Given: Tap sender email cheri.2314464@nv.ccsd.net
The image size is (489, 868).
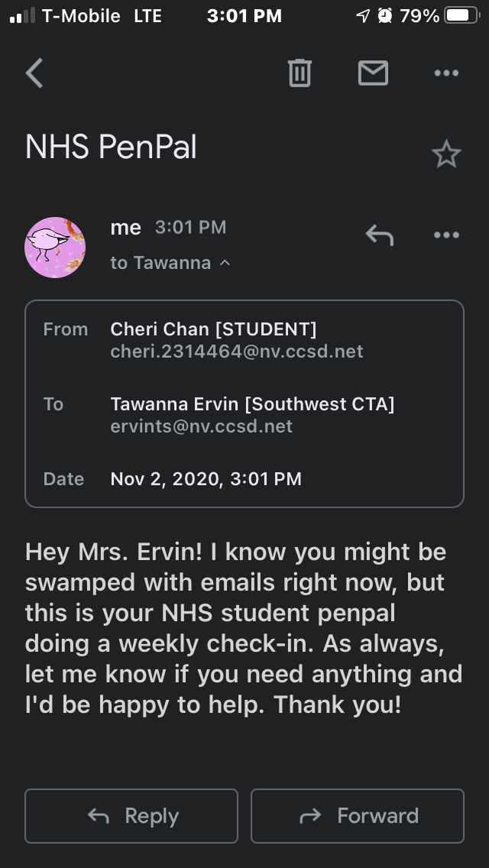Looking at the screenshot, I should [x=237, y=351].
